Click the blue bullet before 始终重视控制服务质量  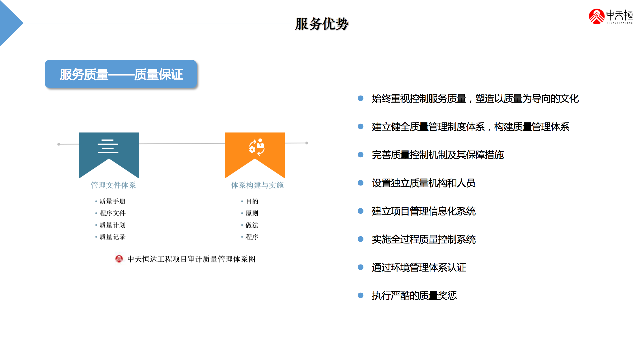click(360, 98)
